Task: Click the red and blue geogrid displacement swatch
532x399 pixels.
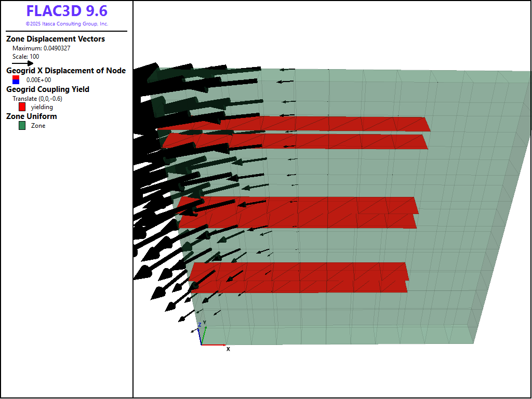Action: (x=16, y=79)
